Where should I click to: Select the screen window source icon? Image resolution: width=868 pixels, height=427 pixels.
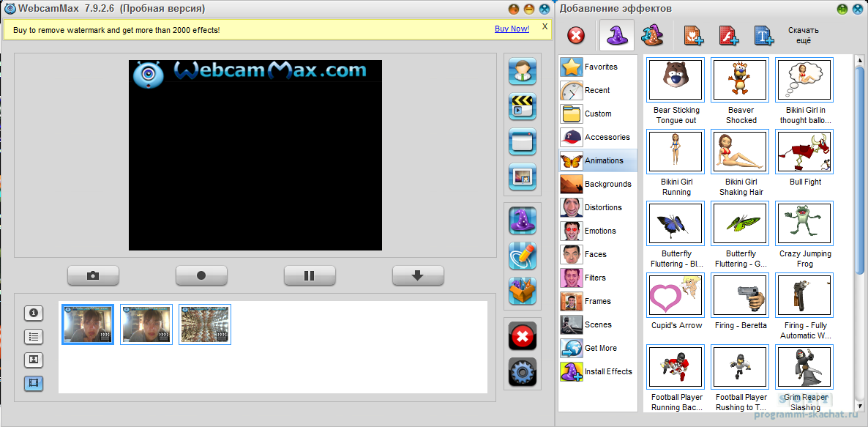[522, 142]
